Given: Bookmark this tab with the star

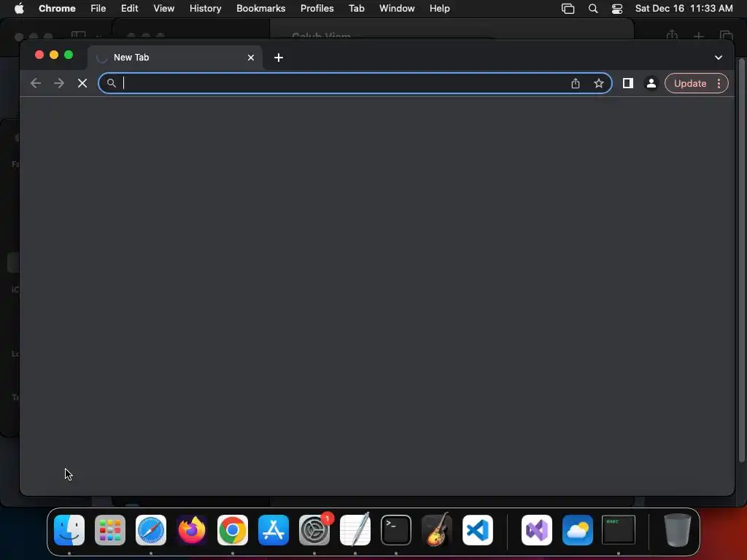Looking at the screenshot, I should [599, 83].
